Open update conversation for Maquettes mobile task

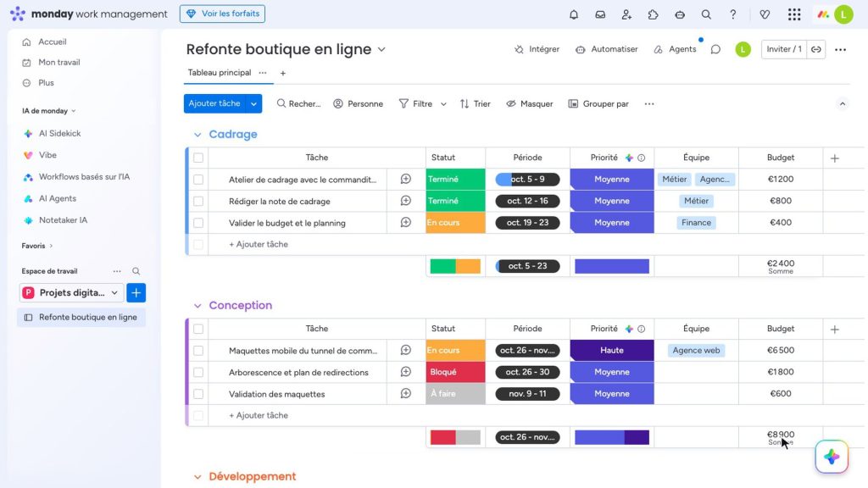(406, 350)
